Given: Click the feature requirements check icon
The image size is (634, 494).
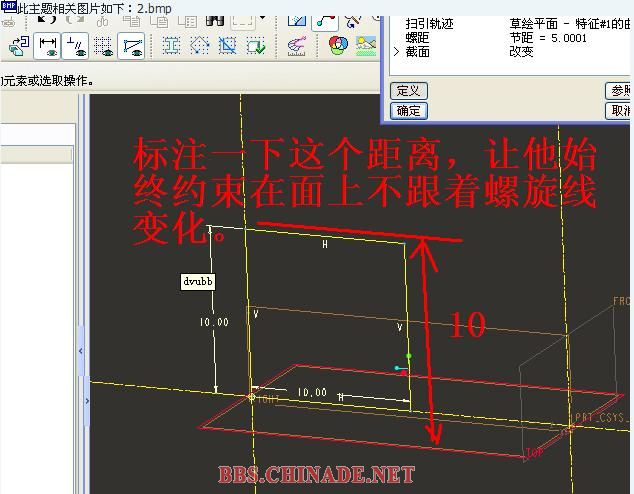Looking at the screenshot, I should [x=256, y=46].
